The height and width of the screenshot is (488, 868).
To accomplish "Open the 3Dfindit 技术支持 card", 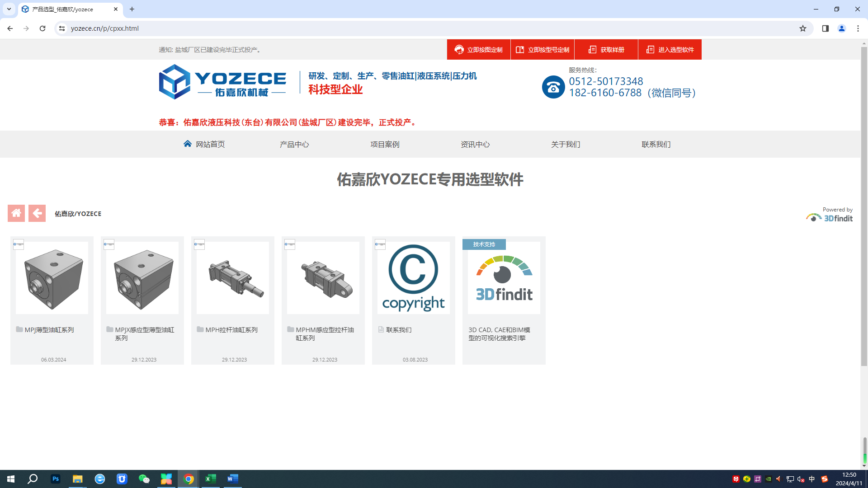I will pyautogui.click(x=504, y=300).
